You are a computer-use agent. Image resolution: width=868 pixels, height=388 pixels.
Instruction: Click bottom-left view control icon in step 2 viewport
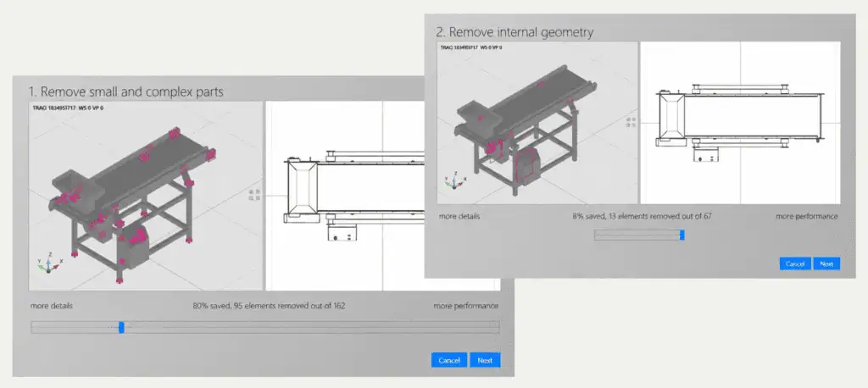point(628,125)
